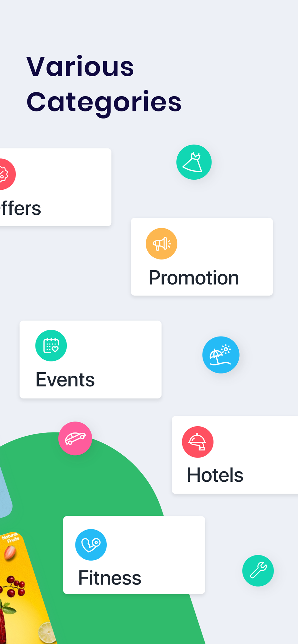The width and height of the screenshot is (298, 644).
Task: Select the orange megaphone Promotion icon
Action: tap(162, 244)
